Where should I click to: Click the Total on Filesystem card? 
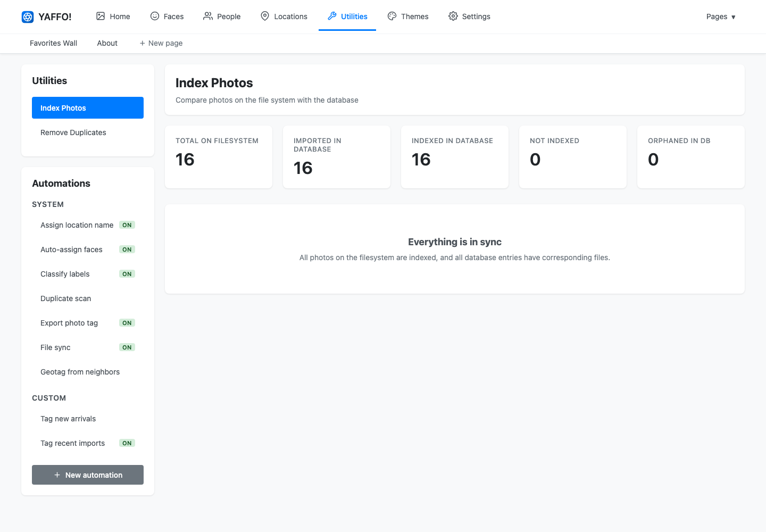point(219,157)
